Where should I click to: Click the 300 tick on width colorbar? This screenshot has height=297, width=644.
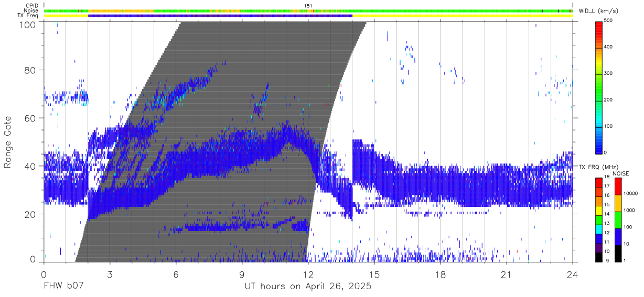pyautogui.click(x=608, y=73)
